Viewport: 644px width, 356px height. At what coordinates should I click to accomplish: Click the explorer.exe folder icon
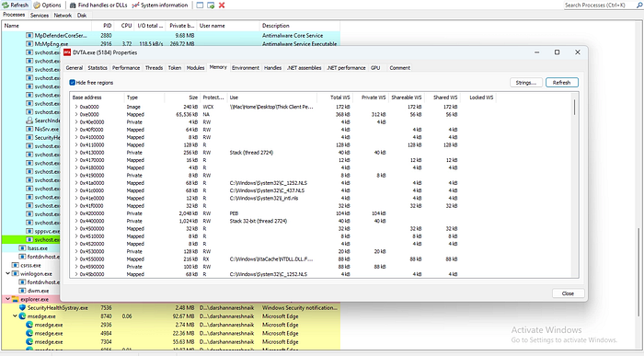tap(16, 299)
